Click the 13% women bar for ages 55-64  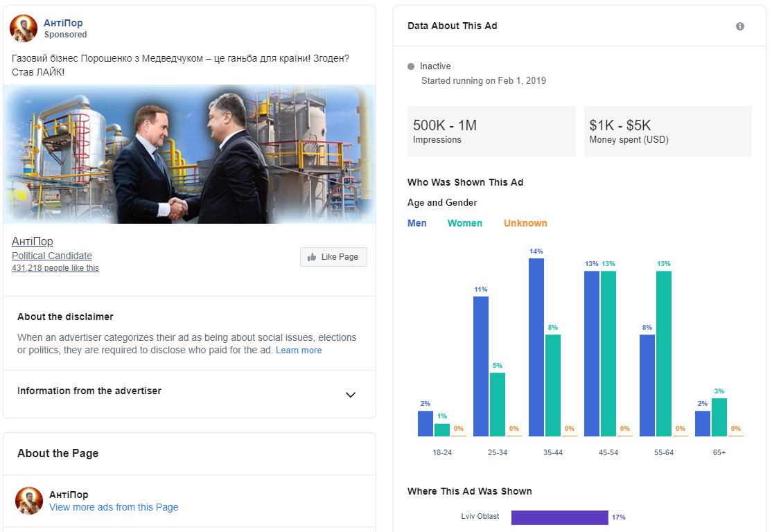click(664, 353)
